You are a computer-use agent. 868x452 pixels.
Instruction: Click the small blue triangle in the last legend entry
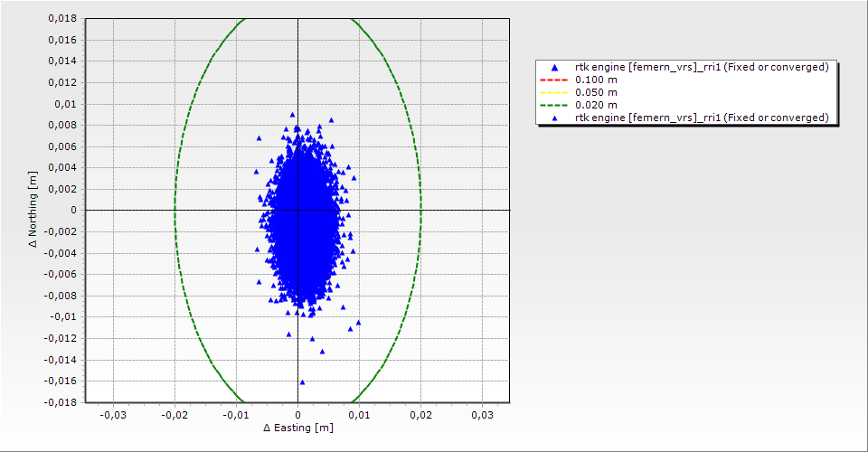tap(554, 118)
